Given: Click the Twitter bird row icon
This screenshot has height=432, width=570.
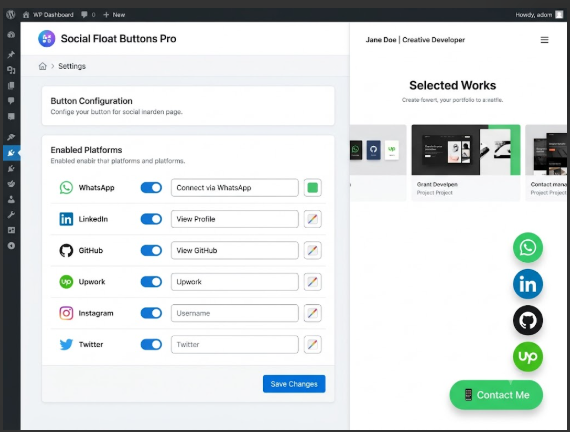Looking at the screenshot, I should (x=66, y=344).
